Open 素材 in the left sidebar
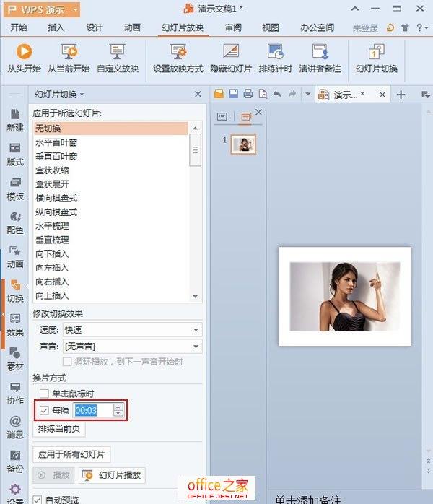 tap(15, 358)
